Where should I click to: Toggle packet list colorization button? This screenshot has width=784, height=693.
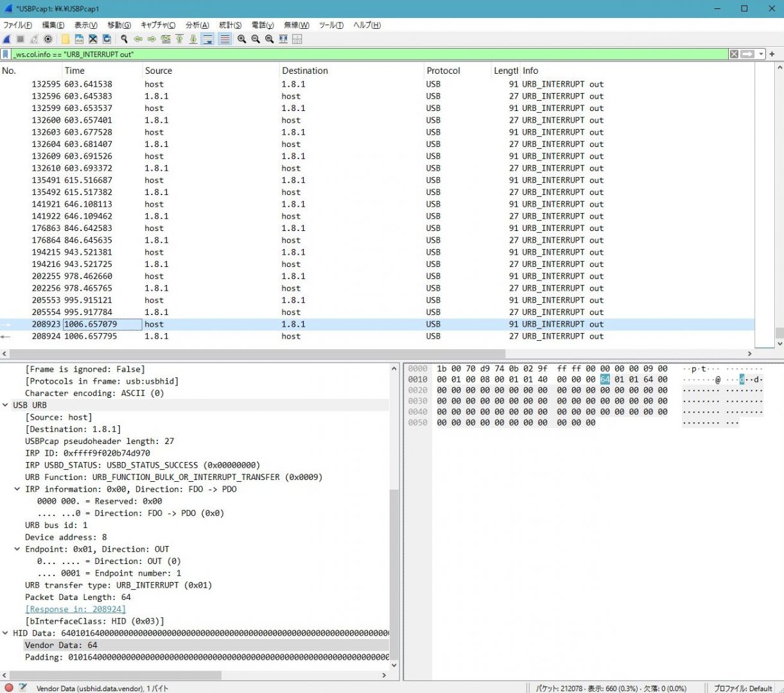(x=225, y=39)
